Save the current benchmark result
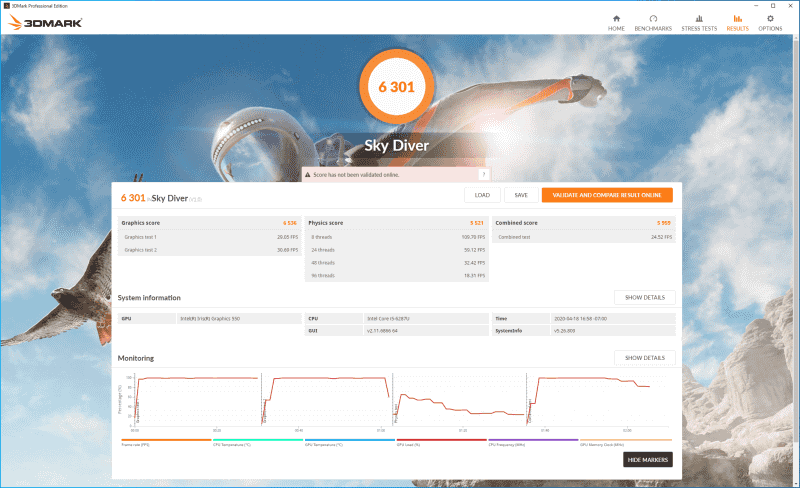 521,195
